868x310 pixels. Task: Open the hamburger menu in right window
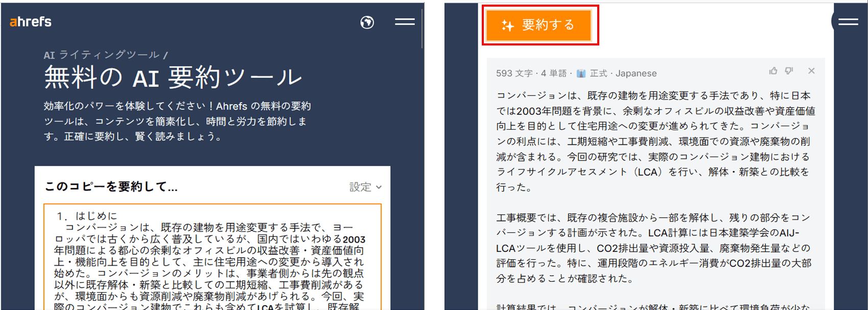[848, 21]
